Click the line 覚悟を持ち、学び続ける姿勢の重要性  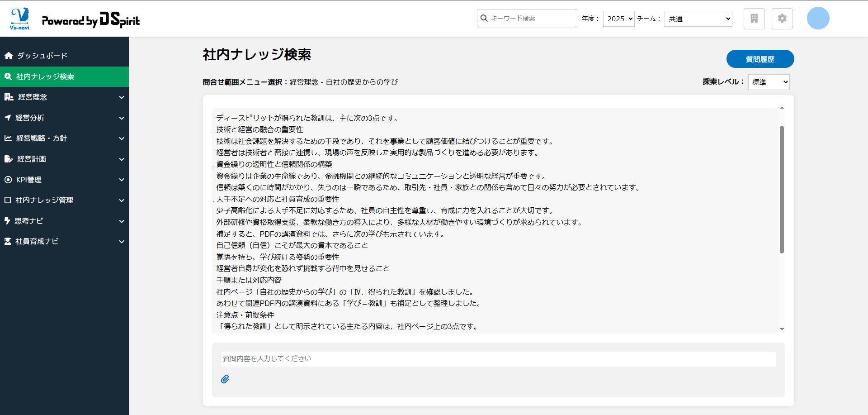(278, 257)
